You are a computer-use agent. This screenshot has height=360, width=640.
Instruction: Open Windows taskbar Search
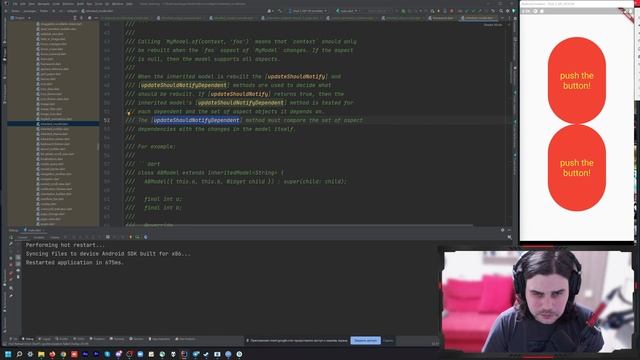(x=19, y=354)
